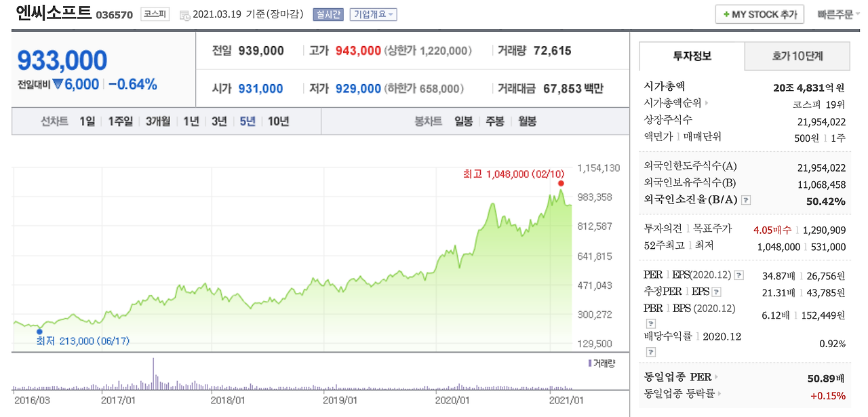The image size is (868, 417).
Task: Click the 최고 1,048,000 (02/10) label
Action: 513,174
